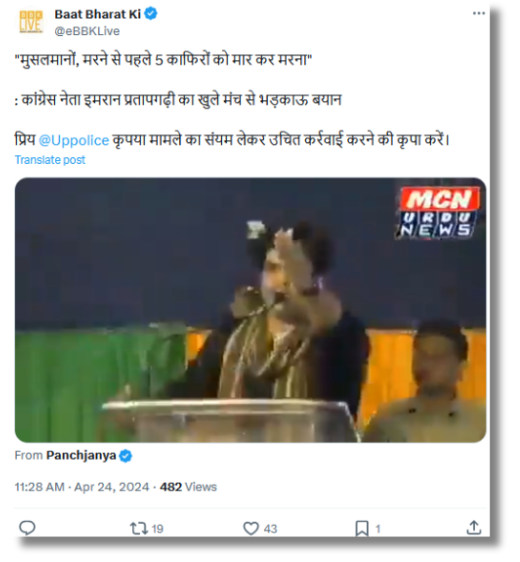Open the three-dot more options menu

(478, 14)
